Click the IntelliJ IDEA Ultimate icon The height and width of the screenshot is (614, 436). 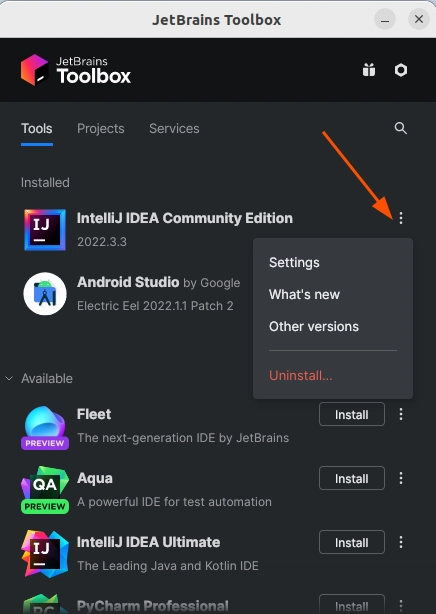click(x=45, y=554)
